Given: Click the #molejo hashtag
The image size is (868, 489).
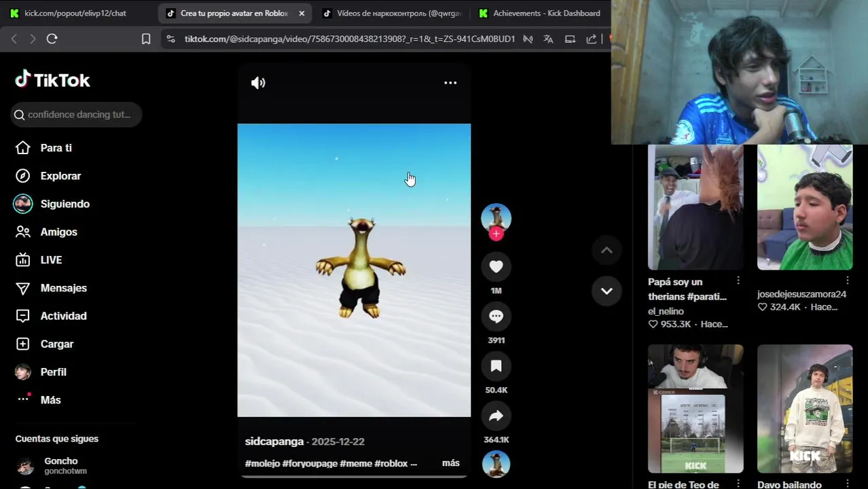Looking at the screenshot, I should click(x=262, y=463).
